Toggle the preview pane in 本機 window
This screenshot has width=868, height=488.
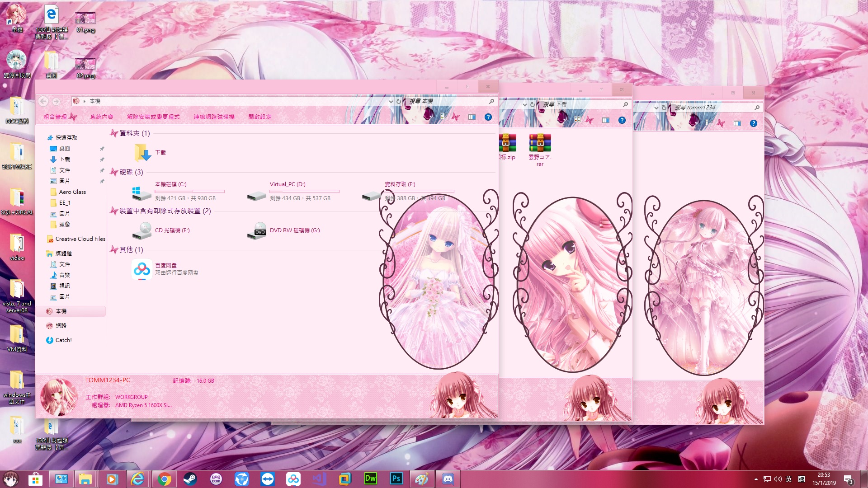click(x=472, y=117)
